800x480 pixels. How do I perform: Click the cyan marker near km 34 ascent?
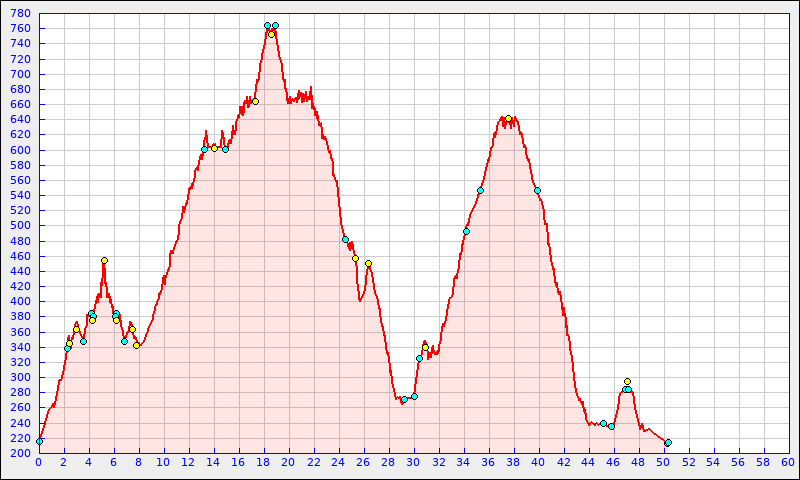coord(466,231)
